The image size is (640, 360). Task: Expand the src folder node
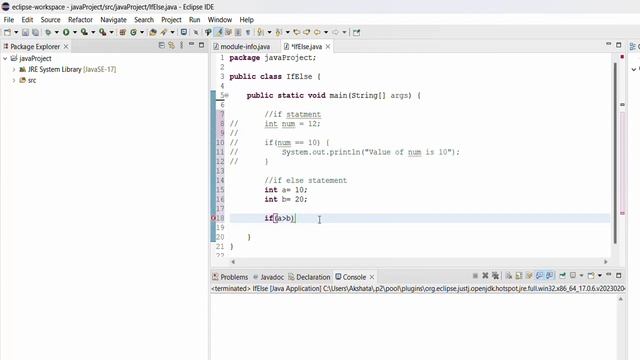pyautogui.click(x=14, y=80)
